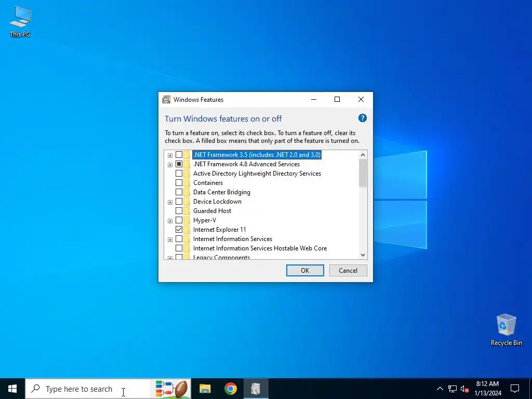Maximize the Windows Features window

pos(337,99)
